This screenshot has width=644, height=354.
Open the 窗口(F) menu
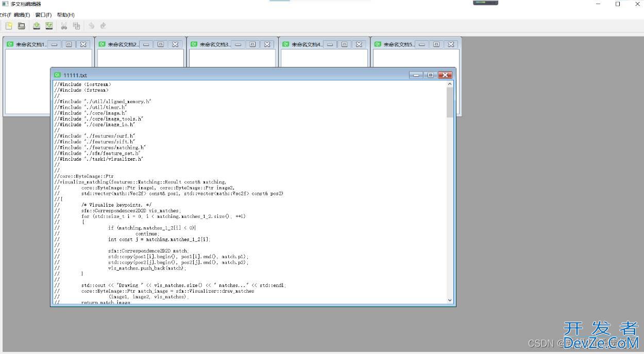[x=43, y=15]
